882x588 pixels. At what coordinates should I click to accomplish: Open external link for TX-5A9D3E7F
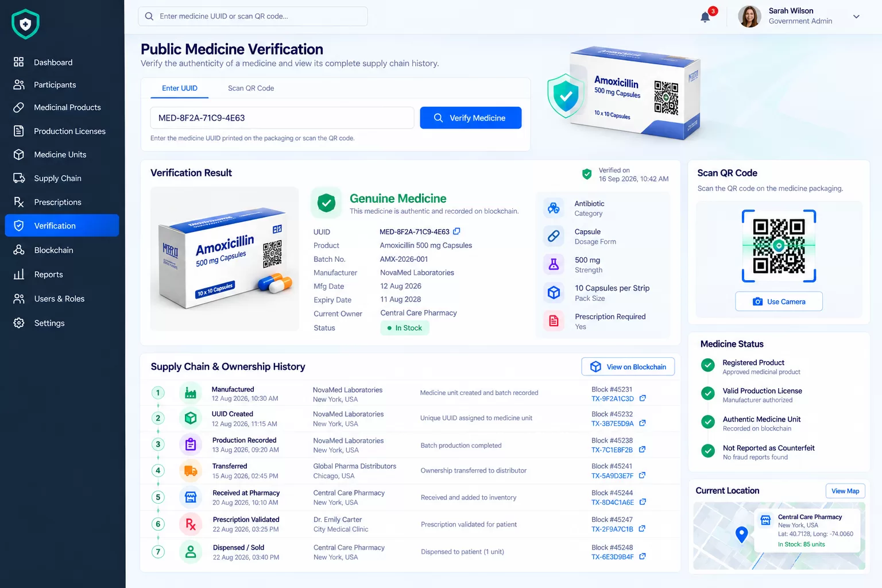(x=642, y=475)
